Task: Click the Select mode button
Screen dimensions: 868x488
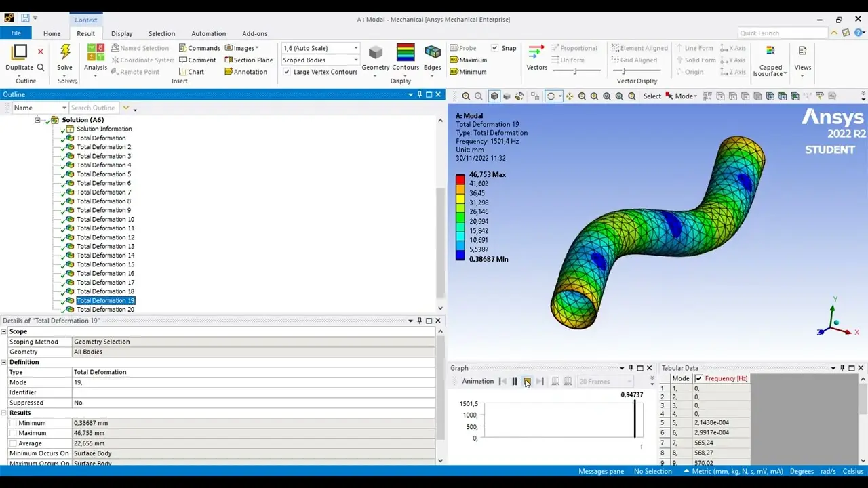Action: [x=652, y=96]
